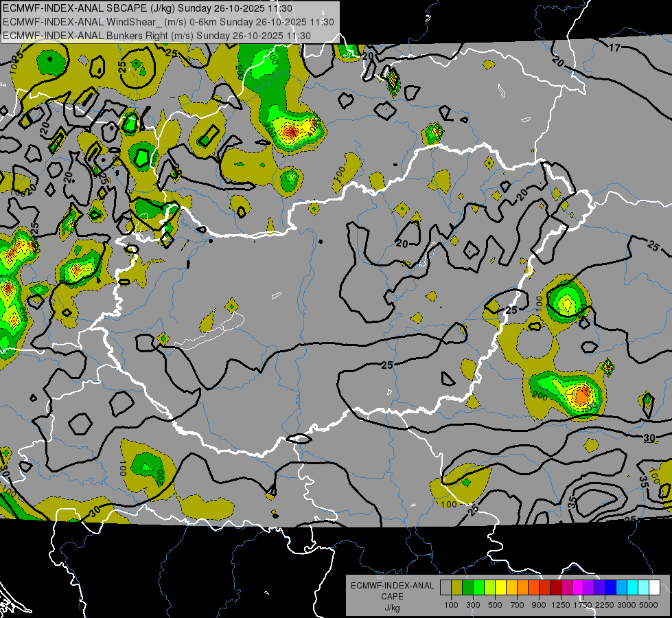This screenshot has width=672, height=618.
Task: Click the legend tick label 500
Action: 495,605
